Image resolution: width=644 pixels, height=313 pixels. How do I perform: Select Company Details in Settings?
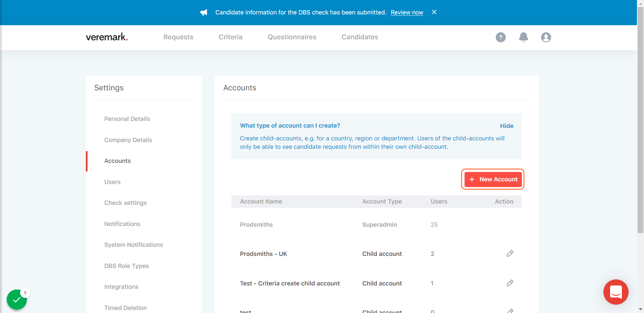coord(128,140)
